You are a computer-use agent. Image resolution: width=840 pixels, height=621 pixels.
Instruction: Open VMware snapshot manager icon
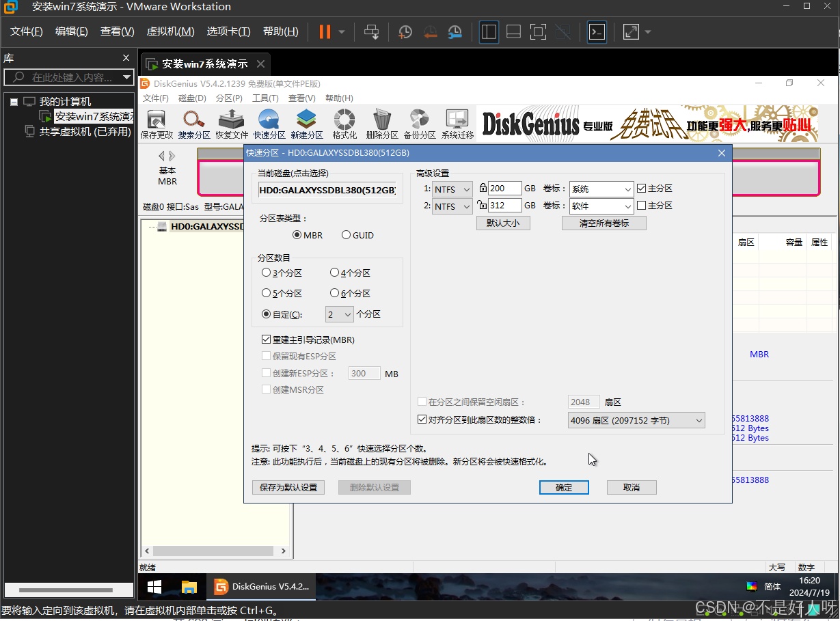(x=455, y=31)
